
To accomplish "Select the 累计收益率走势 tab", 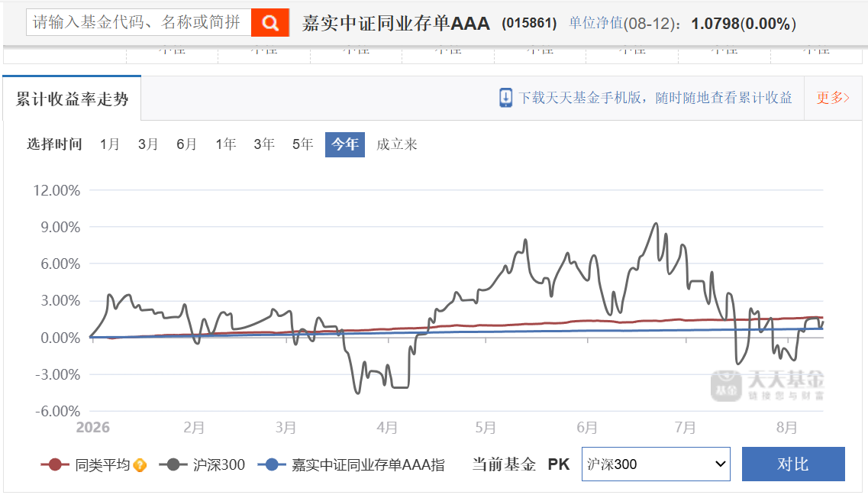I will coord(72,99).
